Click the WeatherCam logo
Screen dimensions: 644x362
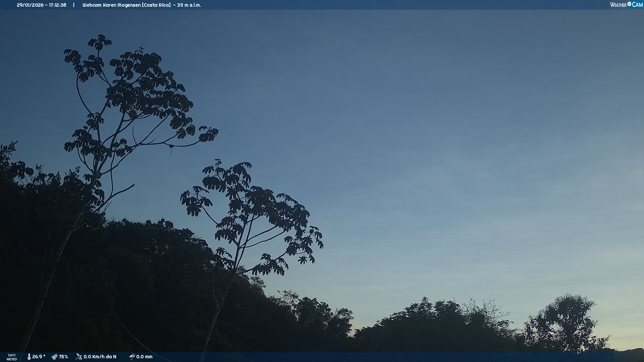pyautogui.click(x=626, y=5)
